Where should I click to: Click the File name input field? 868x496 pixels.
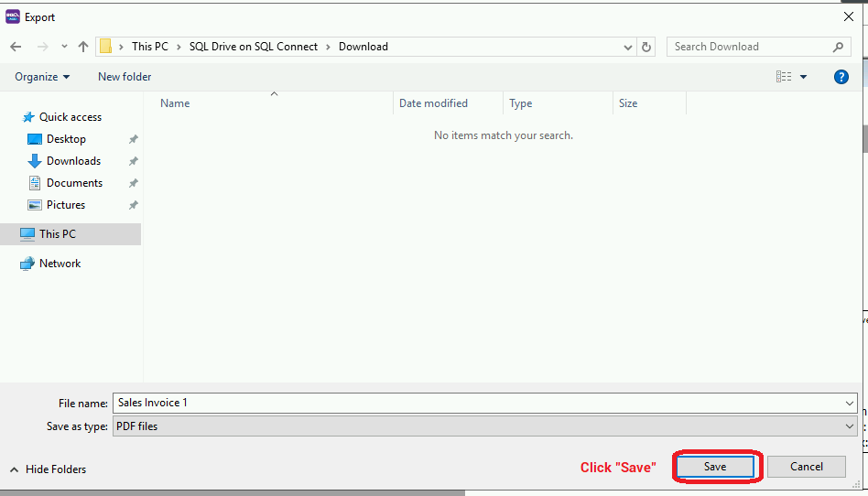click(478, 403)
